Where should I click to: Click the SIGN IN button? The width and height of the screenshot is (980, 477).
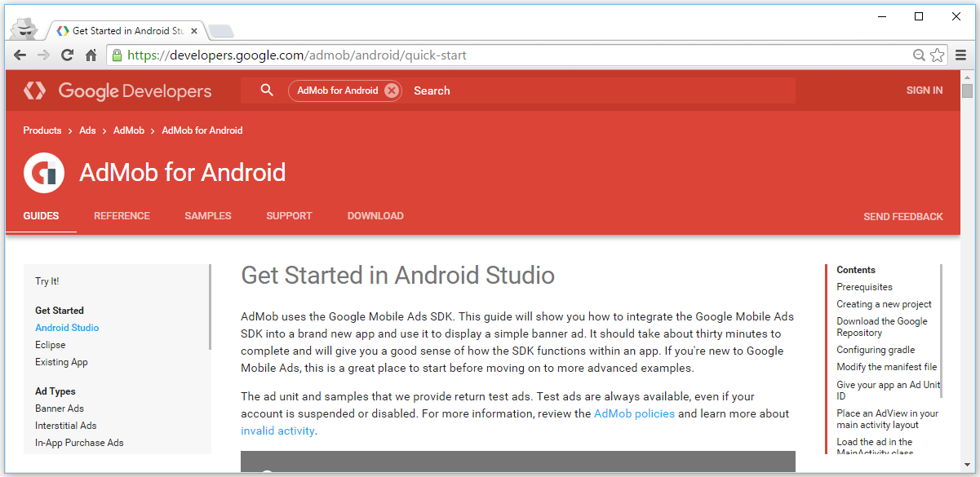(x=925, y=91)
